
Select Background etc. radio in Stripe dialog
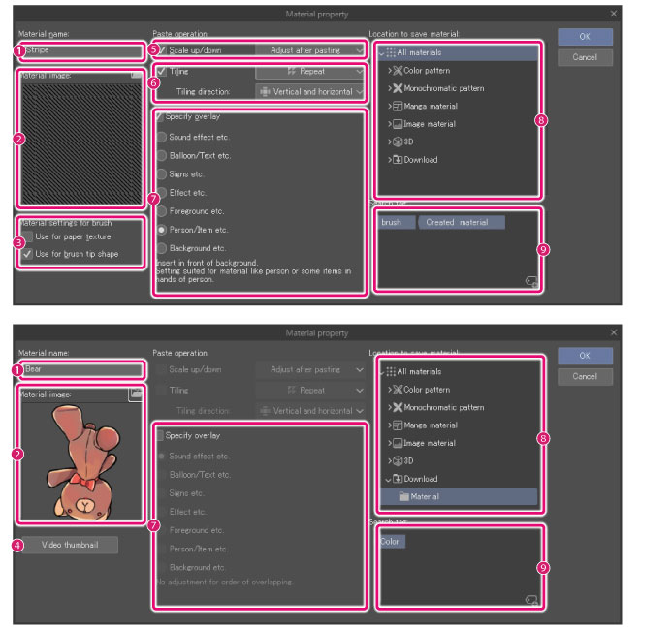(x=162, y=248)
